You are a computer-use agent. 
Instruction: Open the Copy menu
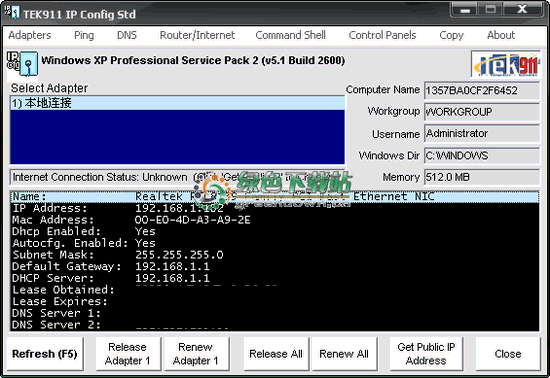coord(451,35)
